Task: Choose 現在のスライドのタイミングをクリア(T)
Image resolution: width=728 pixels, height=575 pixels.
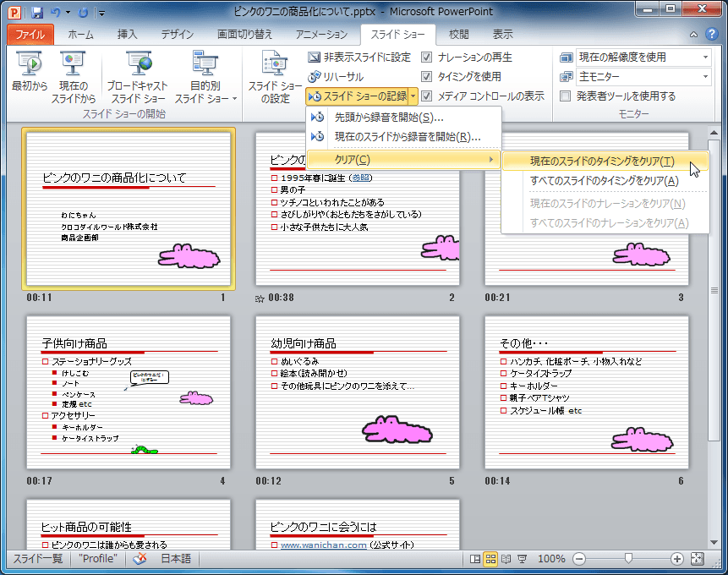Action: tap(605, 162)
